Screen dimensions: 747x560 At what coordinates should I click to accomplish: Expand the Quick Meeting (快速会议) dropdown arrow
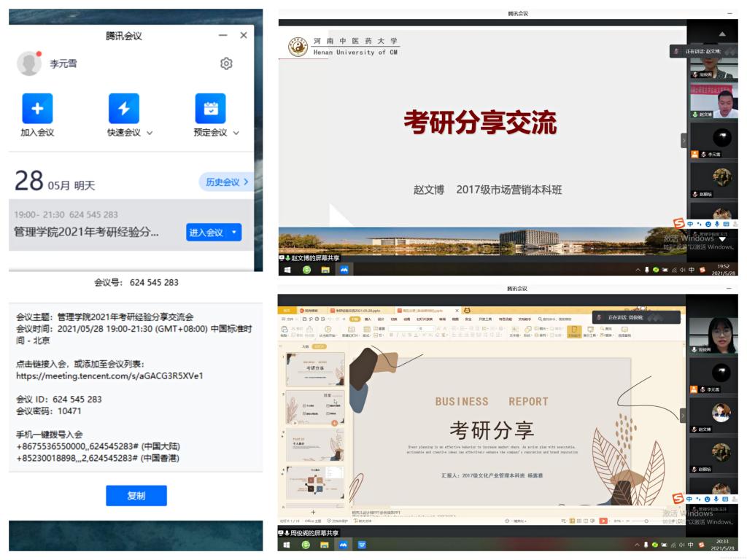click(x=150, y=133)
